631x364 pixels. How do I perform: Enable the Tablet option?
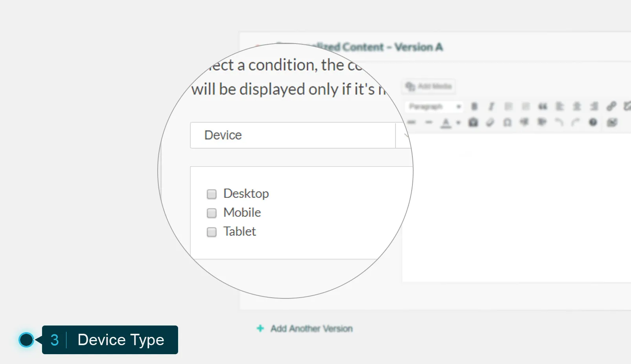click(211, 232)
